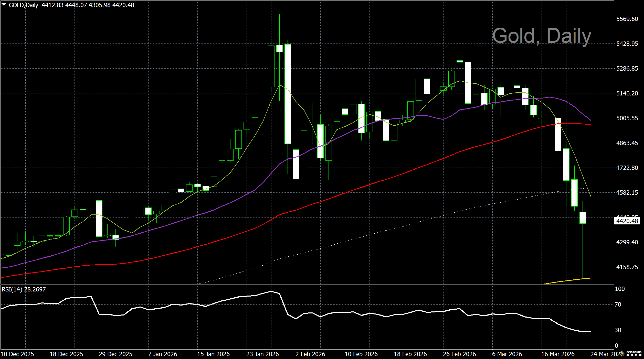Select the 23 Jan 2026 date label
This screenshot has width=644, height=359.
[262, 354]
